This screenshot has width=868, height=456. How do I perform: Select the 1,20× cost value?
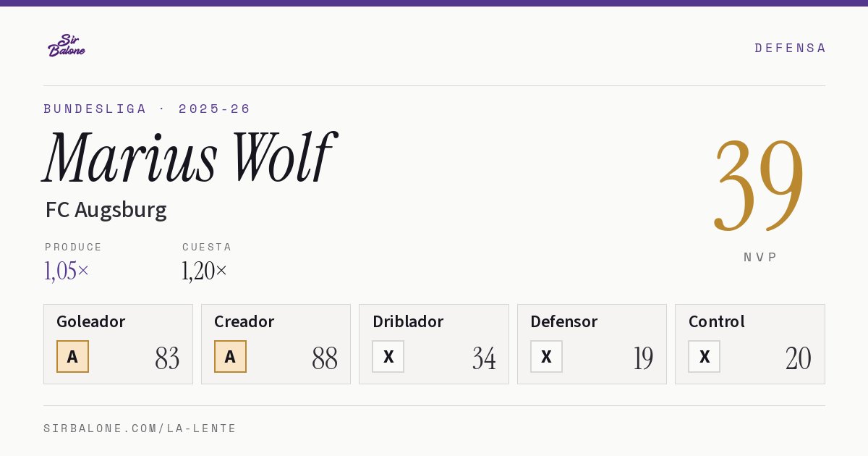coord(205,271)
